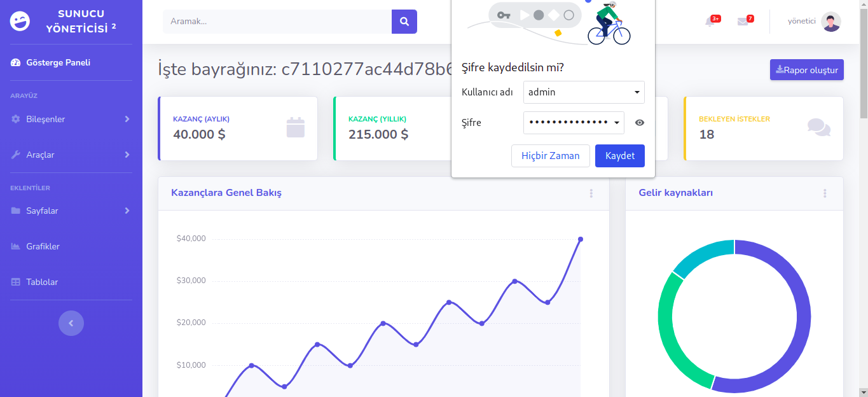Click the pending requests count 18
The width and height of the screenshot is (868, 397).
tap(706, 134)
